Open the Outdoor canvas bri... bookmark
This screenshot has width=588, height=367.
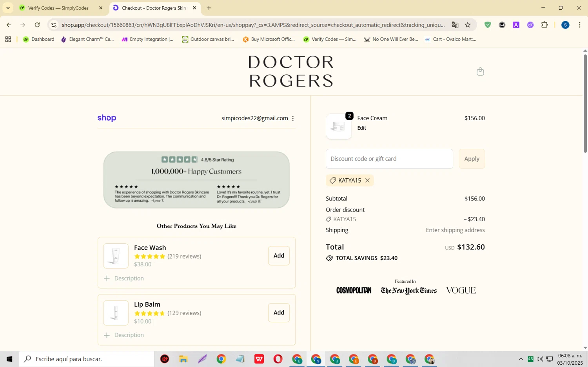[208, 39]
